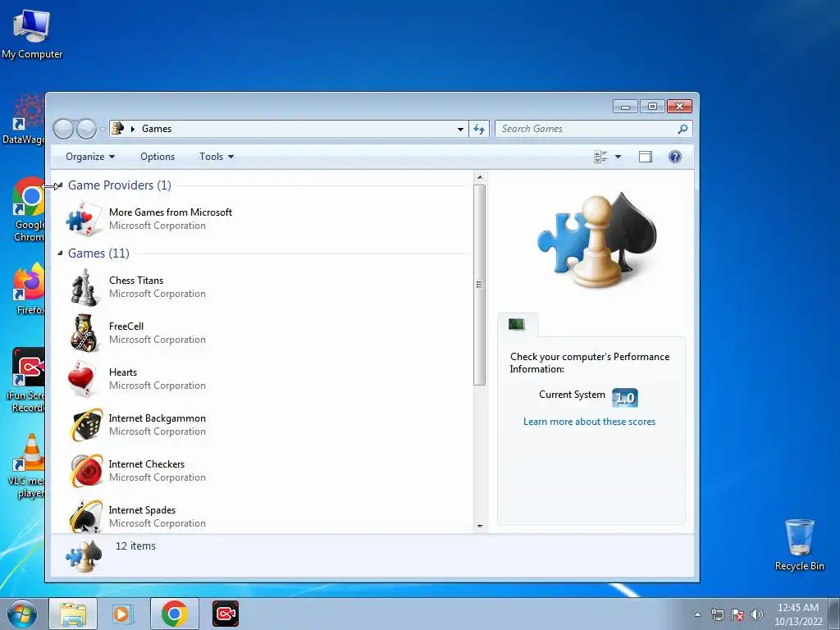Viewport: 840px width, 630px height.
Task: Open the view options dropdown arrow
Action: coord(618,157)
